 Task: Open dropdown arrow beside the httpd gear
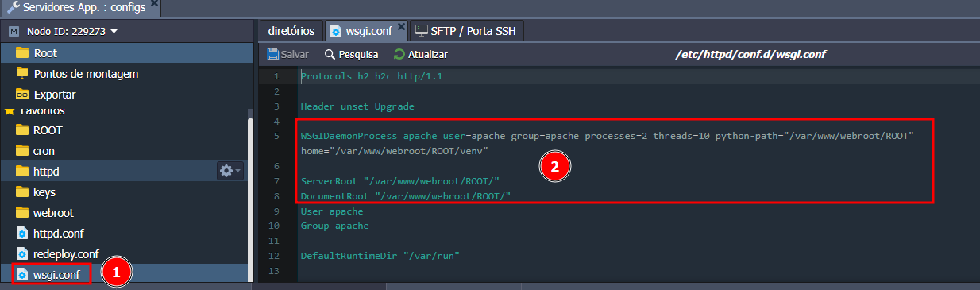pos(237,172)
